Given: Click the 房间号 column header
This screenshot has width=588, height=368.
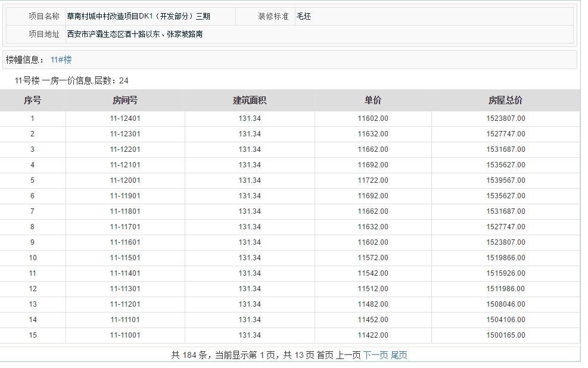Looking at the screenshot, I should pos(125,101).
